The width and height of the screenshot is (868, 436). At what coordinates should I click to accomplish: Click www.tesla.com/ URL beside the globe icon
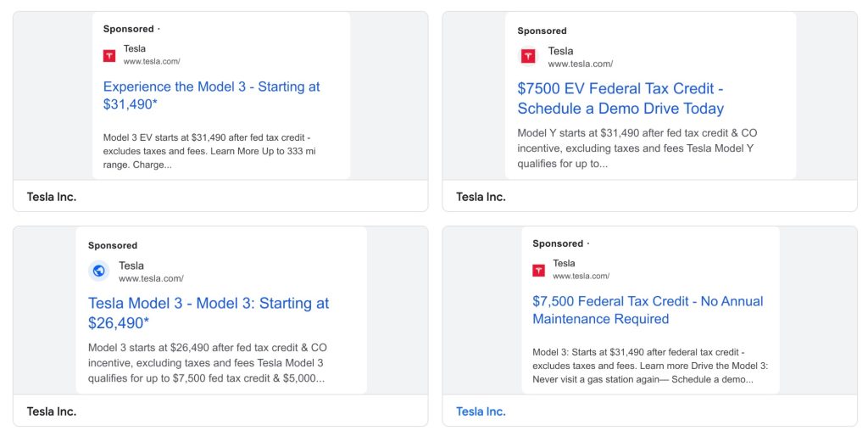pyautogui.click(x=151, y=278)
